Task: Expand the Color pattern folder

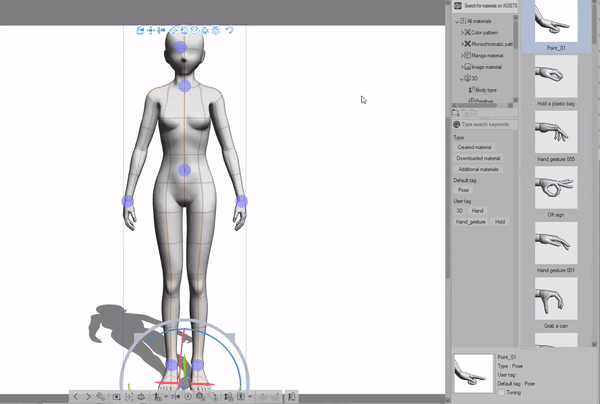Action: point(462,33)
